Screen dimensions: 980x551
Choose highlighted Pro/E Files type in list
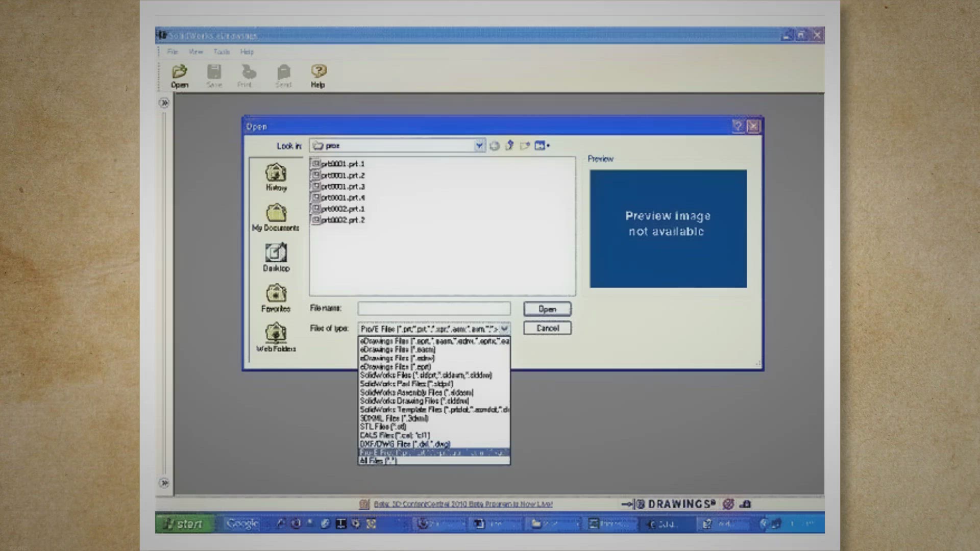click(x=434, y=453)
